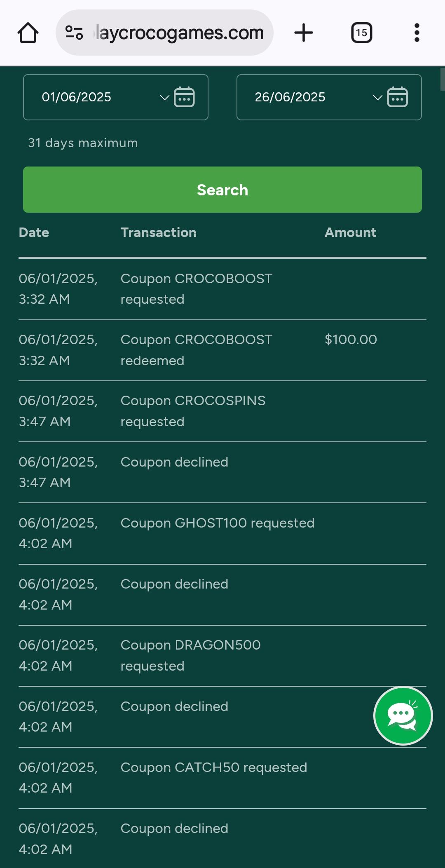Open the browser three-dot menu
Screen dimensions: 445x868
(x=417, y=33)
